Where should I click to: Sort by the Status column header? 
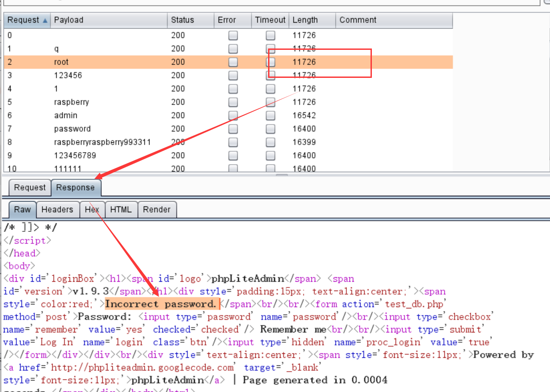tap(191, 20)
